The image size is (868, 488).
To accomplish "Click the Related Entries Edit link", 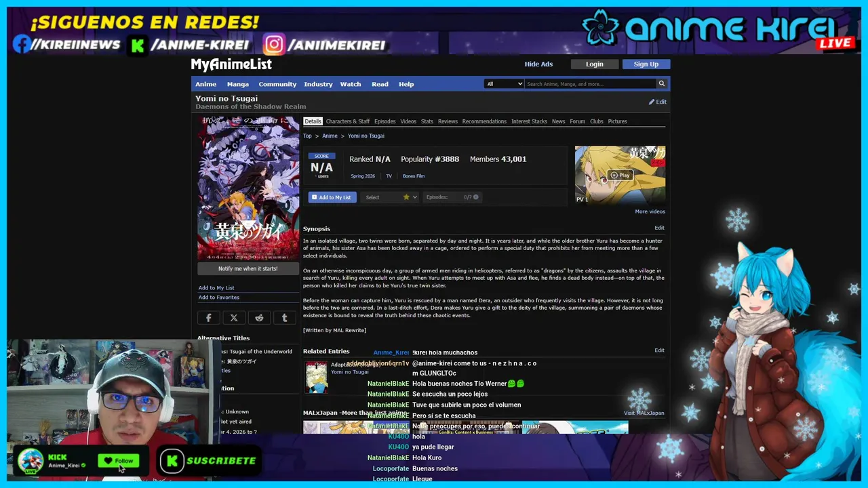I will 659,350.
